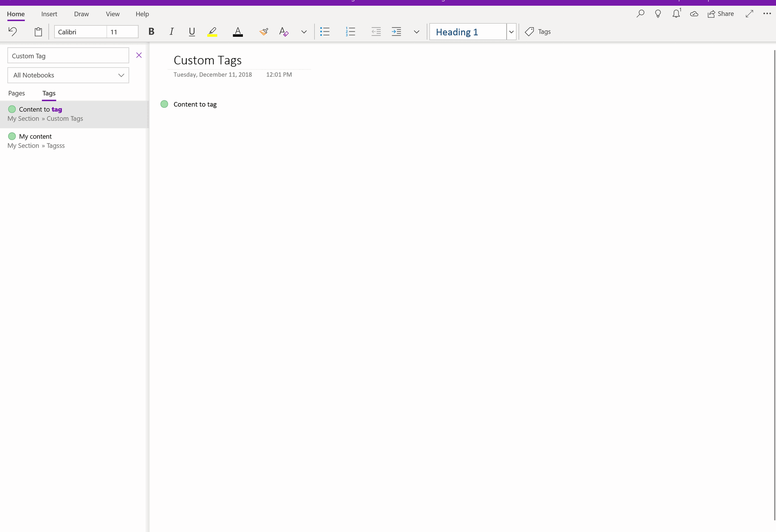Expand the Heading 1 styles dropdown
The height and width of the screenshot is (532, 776).
[x=511, y=32]
